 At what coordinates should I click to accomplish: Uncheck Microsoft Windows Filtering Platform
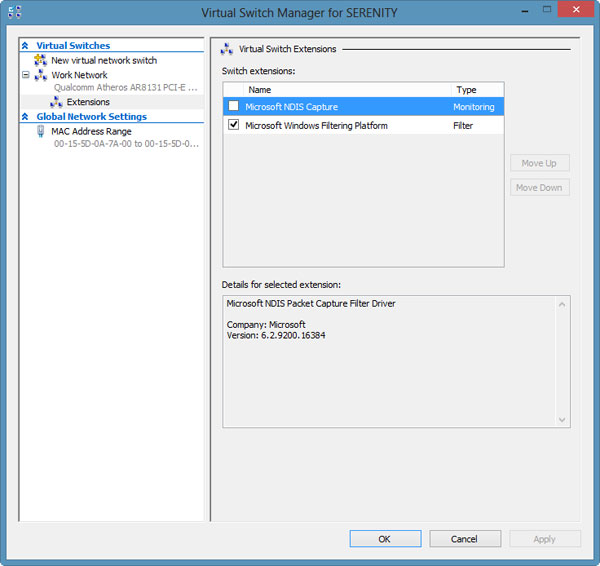pos(233,125)
